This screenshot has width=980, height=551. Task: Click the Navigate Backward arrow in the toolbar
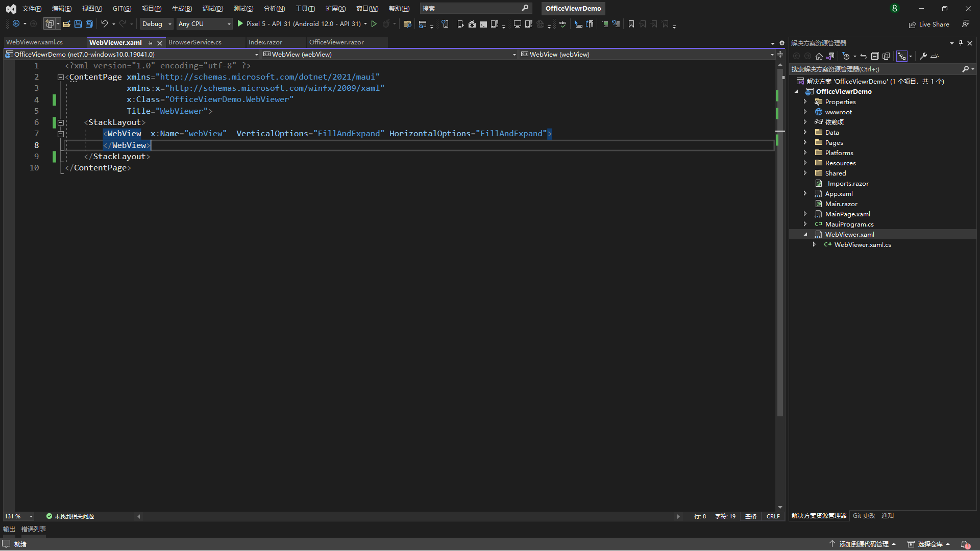(16, 24)
